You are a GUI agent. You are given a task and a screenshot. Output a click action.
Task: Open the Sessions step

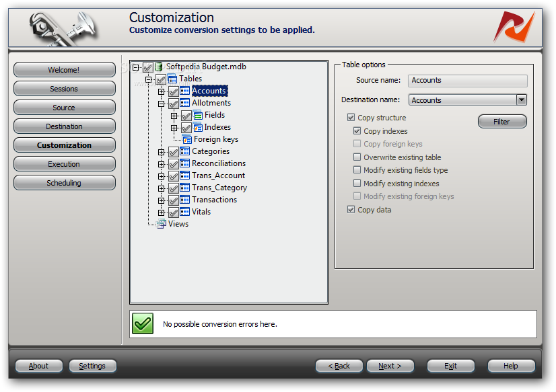[x=64, y=89]
